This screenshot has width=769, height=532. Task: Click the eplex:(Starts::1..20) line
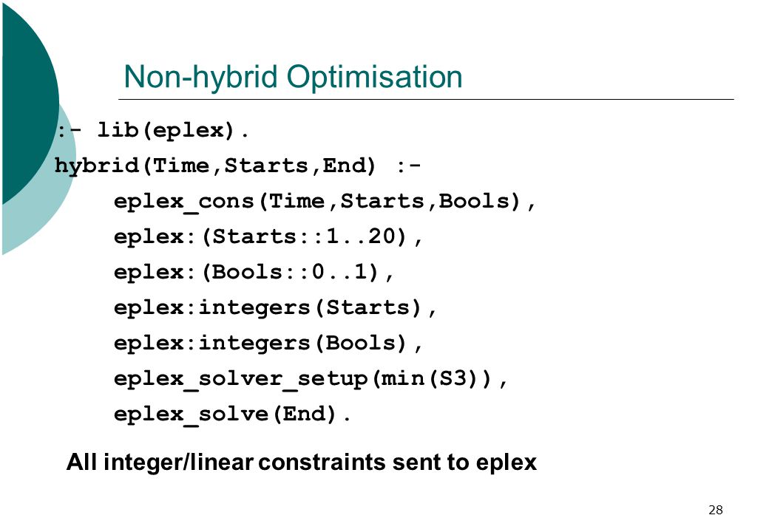(x=268, y=236)
